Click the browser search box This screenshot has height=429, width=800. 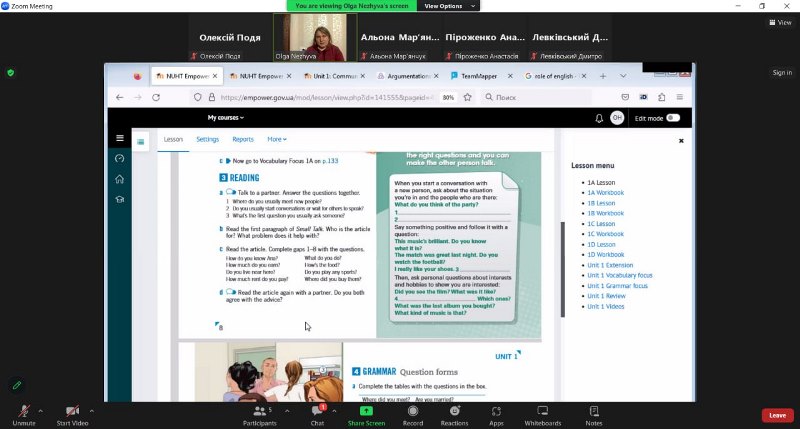[536, 97]
